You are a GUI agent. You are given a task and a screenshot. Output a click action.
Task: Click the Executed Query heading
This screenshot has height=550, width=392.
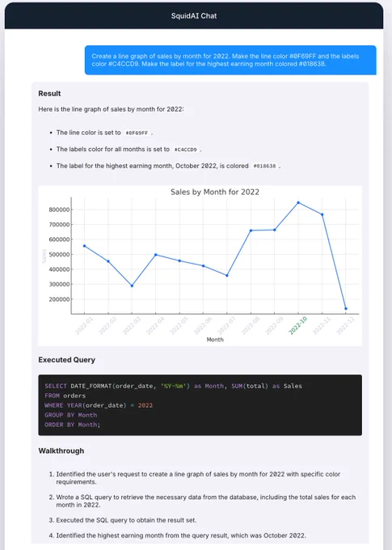(x=66, y=360)
